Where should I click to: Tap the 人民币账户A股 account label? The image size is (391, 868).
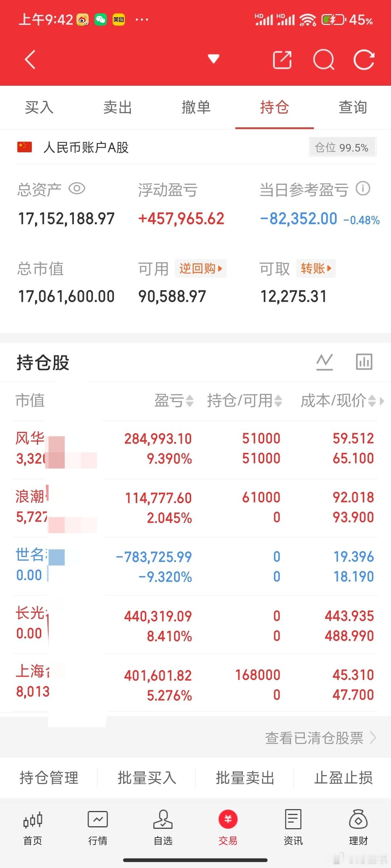click(86, 148)
